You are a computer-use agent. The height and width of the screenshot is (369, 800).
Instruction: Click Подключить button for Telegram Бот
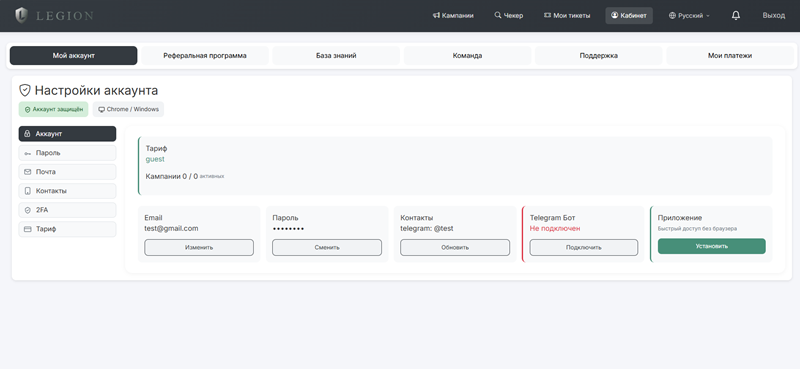pos(584,248)
